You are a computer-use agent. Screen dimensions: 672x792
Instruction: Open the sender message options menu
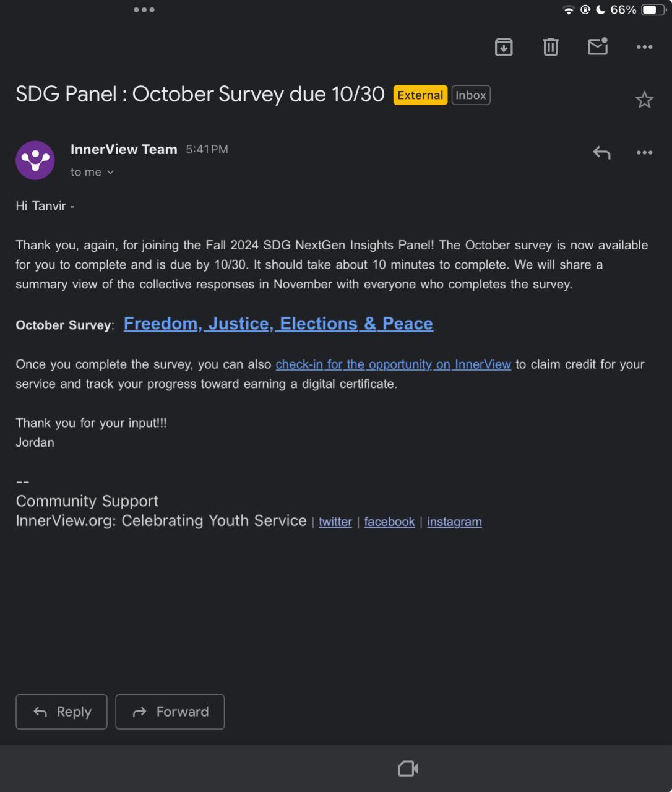[644, 152]
